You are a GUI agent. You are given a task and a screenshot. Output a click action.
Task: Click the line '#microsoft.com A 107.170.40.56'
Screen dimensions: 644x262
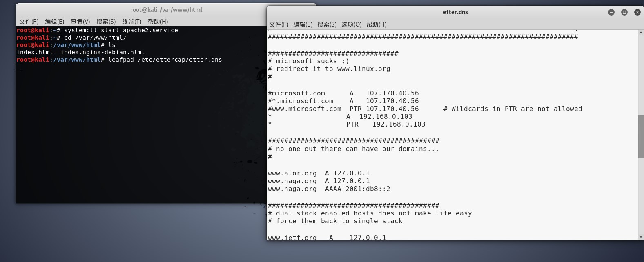click(343, 93)
